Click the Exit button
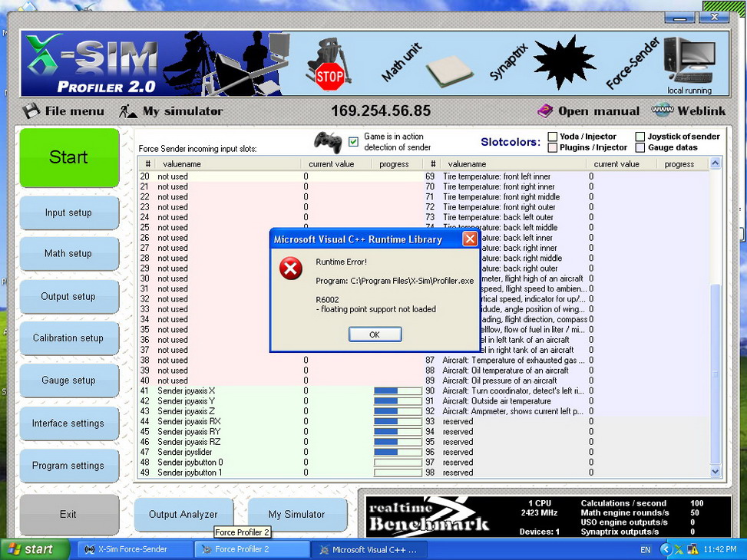The width and height of the screenshot is (747, 560). click(69, 514)
